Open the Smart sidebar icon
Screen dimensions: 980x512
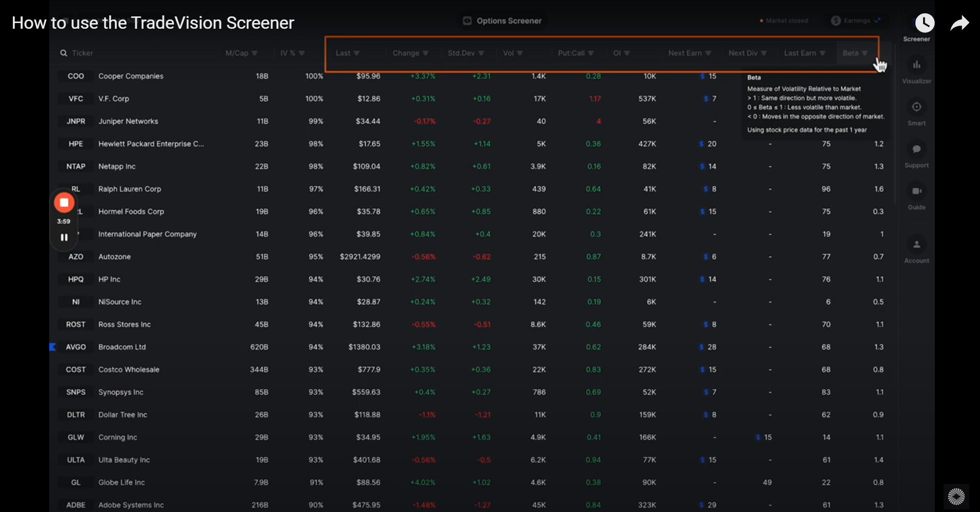coord(916,107)
